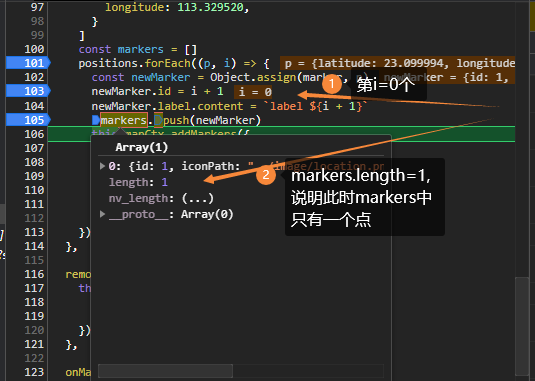The height and width of the screenshot is (381, 535).
Task: Expand the __proto__ entry in tooltip
Action: click(x=102, y=214)
